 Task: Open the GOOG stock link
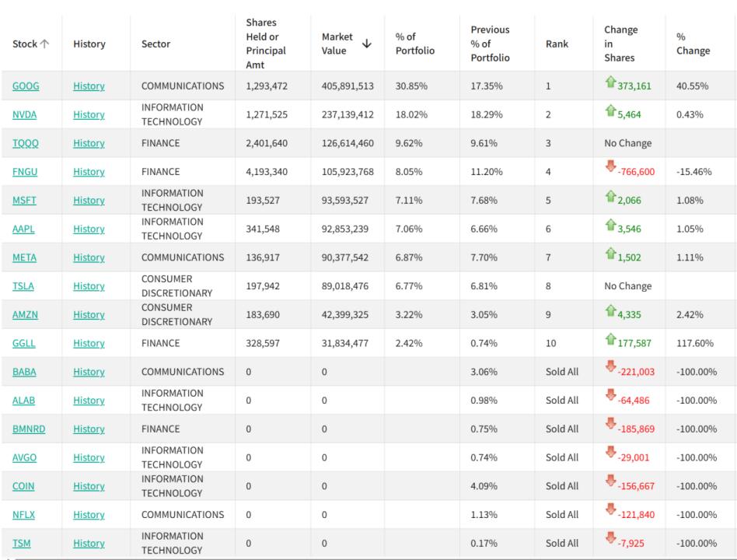pos(26,86)
